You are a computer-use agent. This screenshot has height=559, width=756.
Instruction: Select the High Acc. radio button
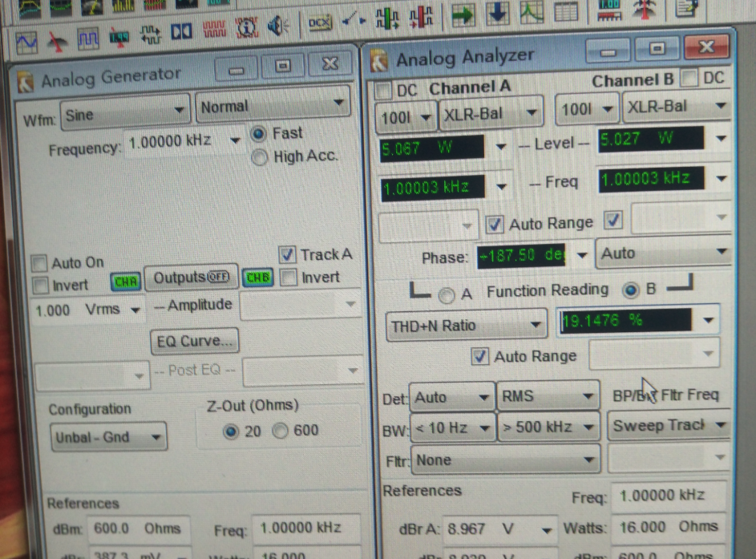[x=260, y=157]
